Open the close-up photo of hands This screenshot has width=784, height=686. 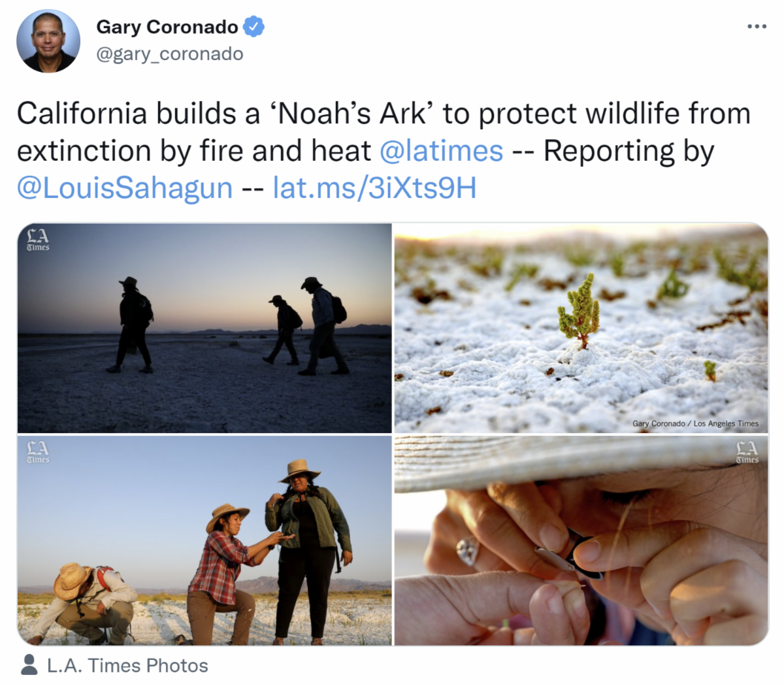tap(581, 540)
